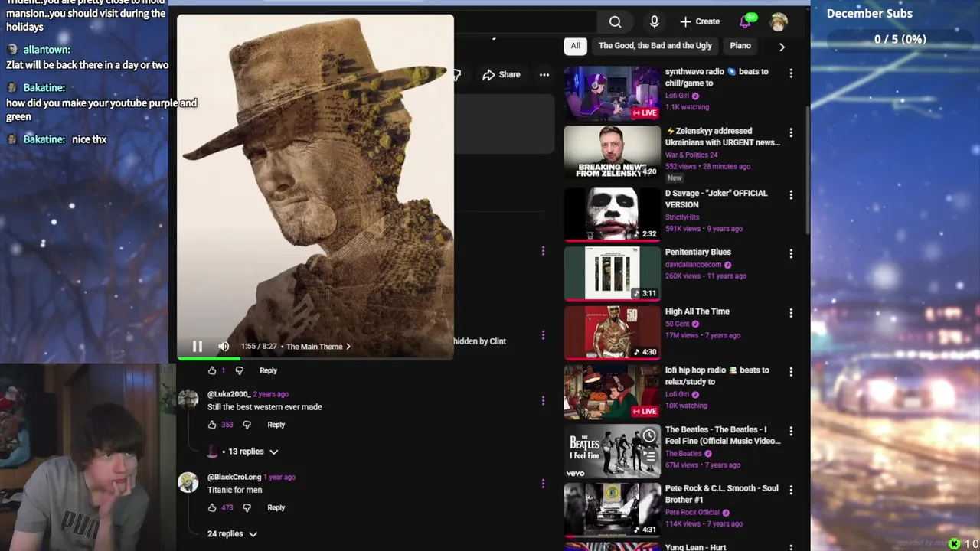Pause the video with the pause button
980x551 pixels.
(197, 347)
